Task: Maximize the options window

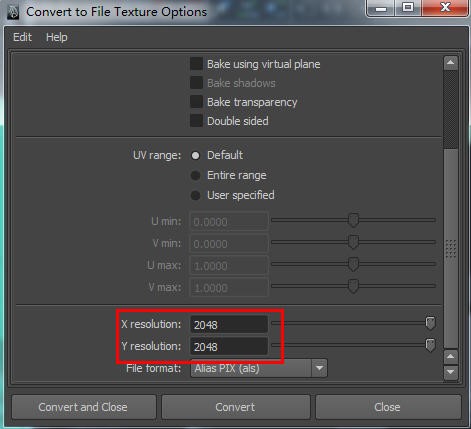Action: (x=408, y=8)
